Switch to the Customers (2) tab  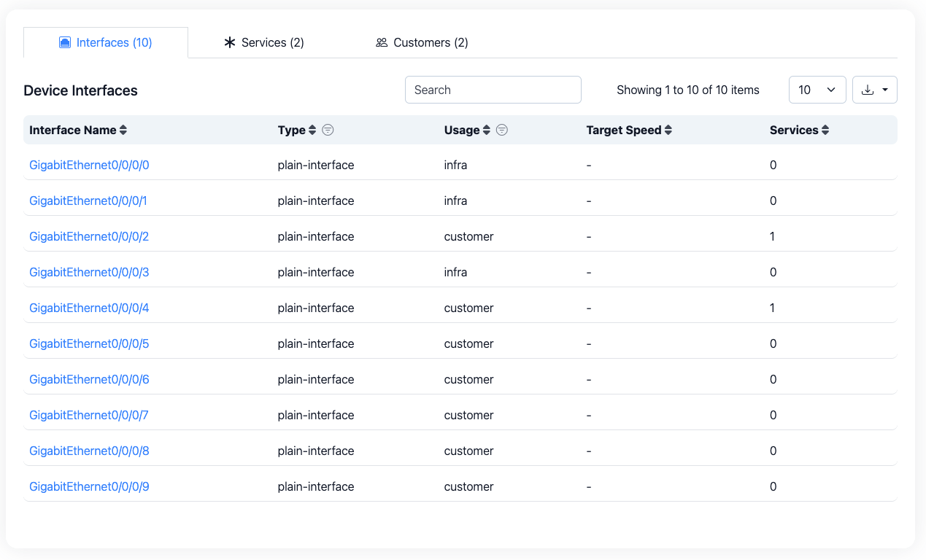point(422,42)
